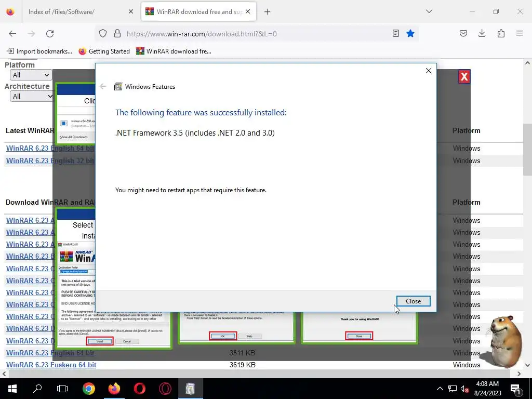This screenshot has height=399, width=532.
Task: Open WinRAR 6.23 Euskera 64 bit link
Action: (51, 365)
